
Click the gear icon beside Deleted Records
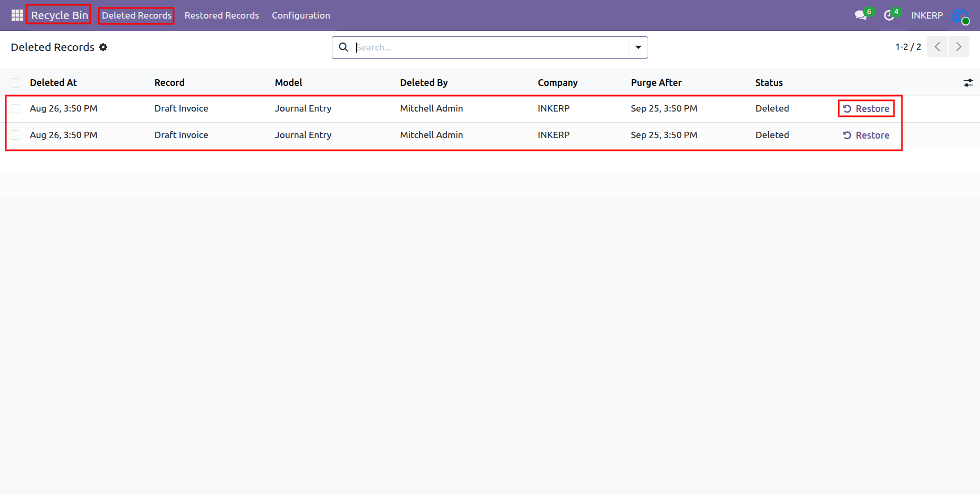point(104,47)
